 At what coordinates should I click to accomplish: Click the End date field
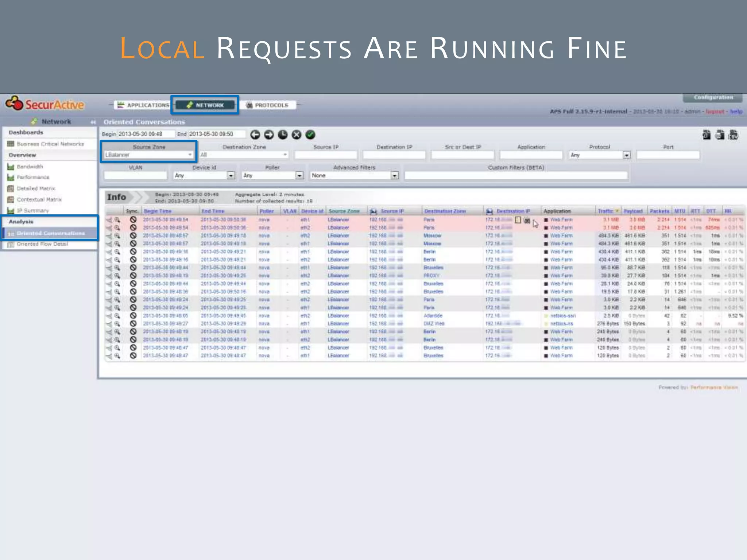click(x=217, y=134)
